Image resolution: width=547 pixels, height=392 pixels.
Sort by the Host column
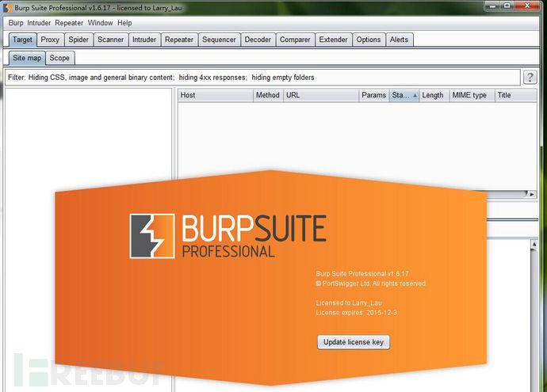click(216, 95)
